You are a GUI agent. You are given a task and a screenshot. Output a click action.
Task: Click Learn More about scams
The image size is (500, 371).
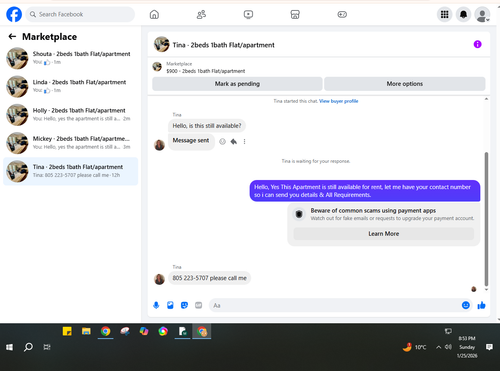(383, 234)
